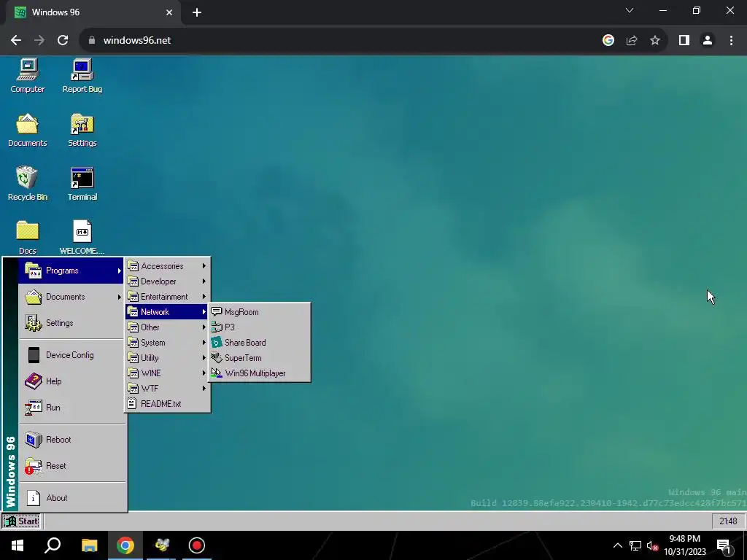The height and width of the screenshot is (560, 747).
Task: Click the muted volume tray icon
Action: click(x=652, y=545)
